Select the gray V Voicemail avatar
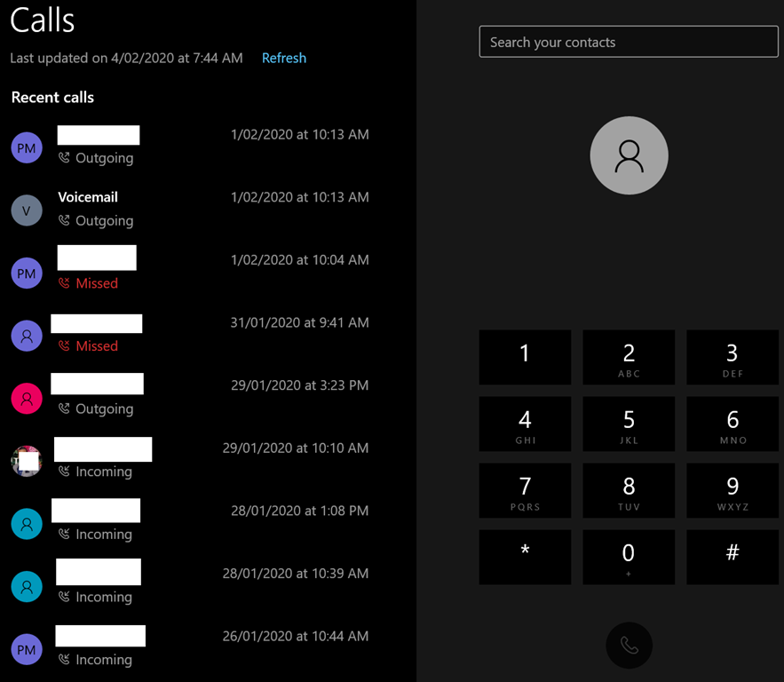 (27, 210)
